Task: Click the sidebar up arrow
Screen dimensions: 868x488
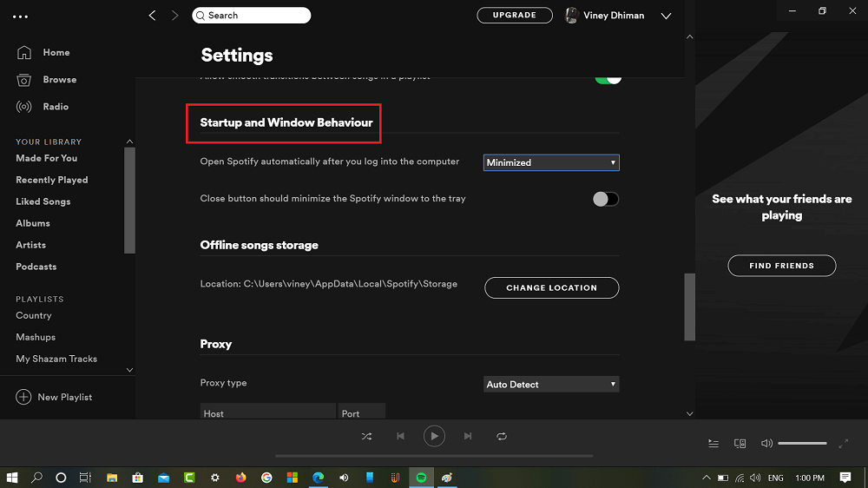Action: point(129,142)
